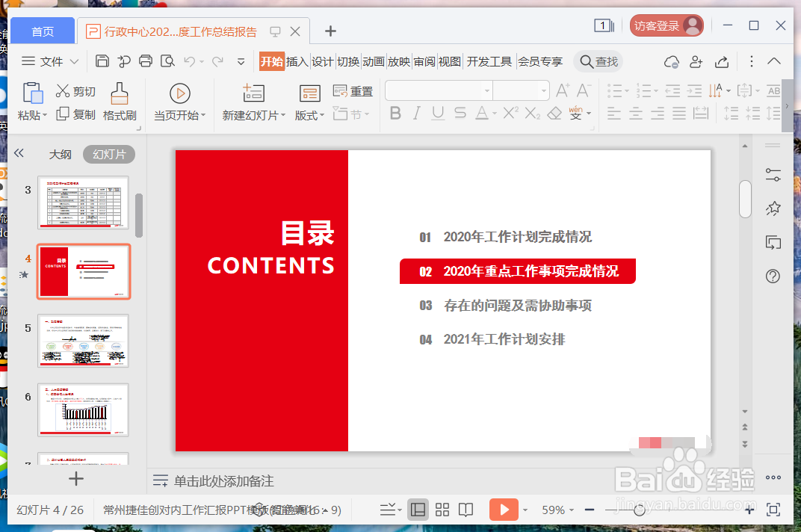Align text left in paragraph group

pyautogui.click(x=614, y=114)
